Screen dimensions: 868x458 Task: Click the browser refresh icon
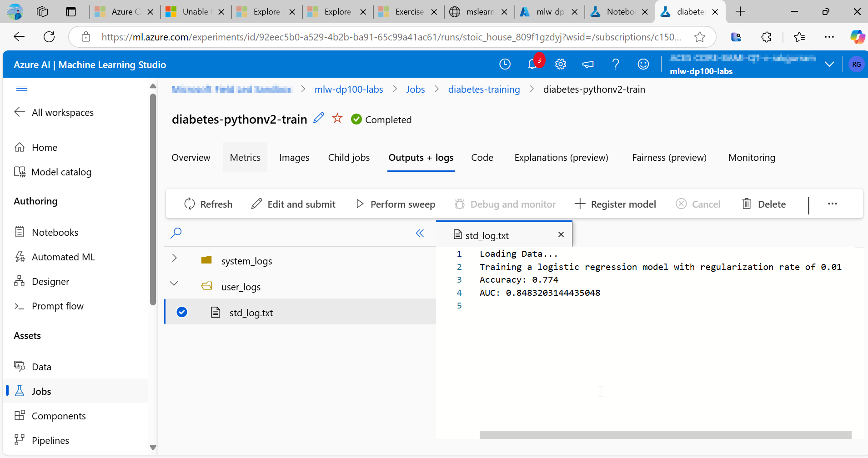(49, 37)
